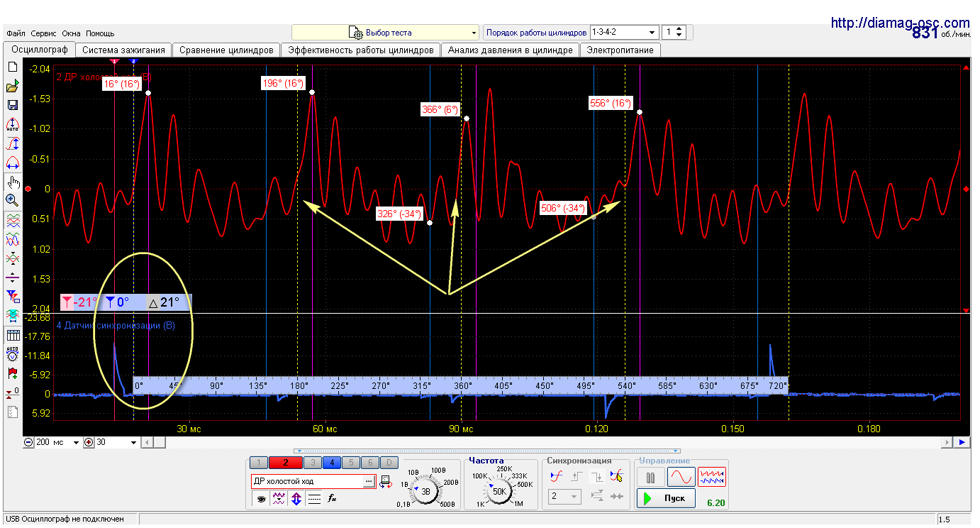Click the separate channels waveform icon

(12, 221)
